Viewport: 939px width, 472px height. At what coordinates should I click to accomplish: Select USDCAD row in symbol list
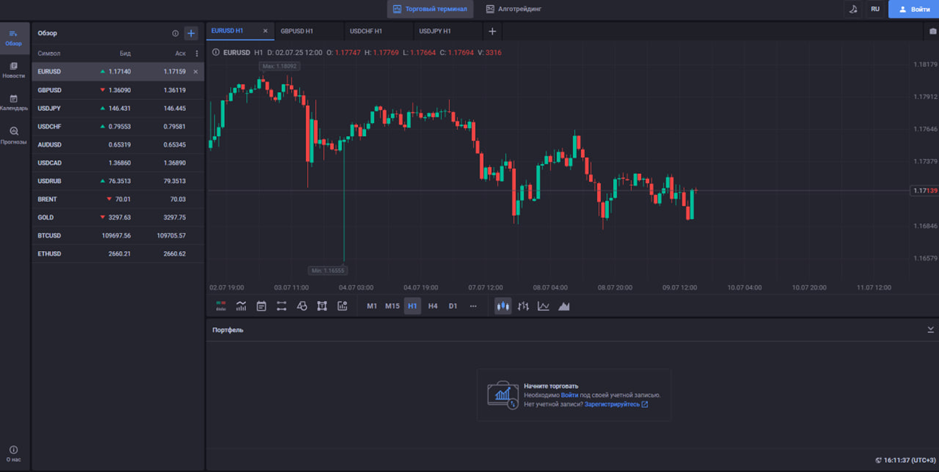[x=118, y=163]
